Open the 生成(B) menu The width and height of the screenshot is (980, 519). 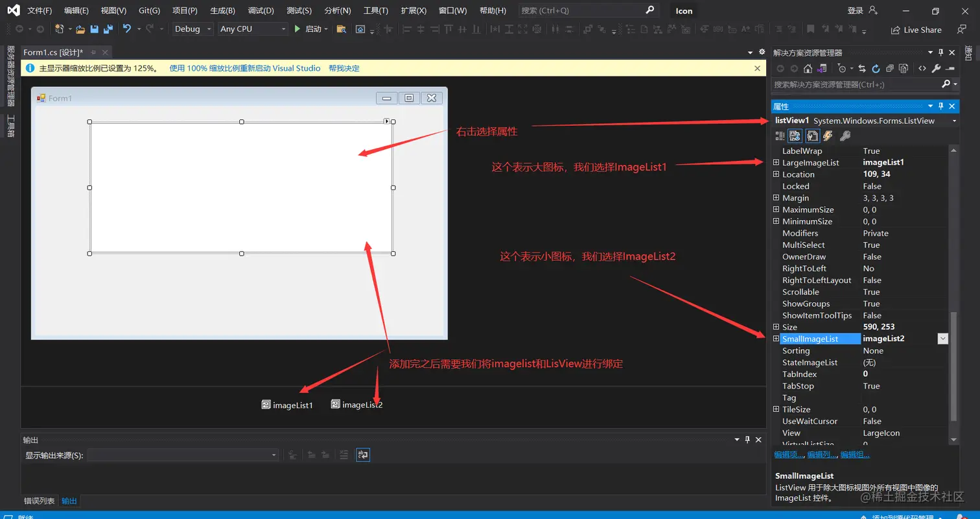pyautogui.click(x=223, y=11)
